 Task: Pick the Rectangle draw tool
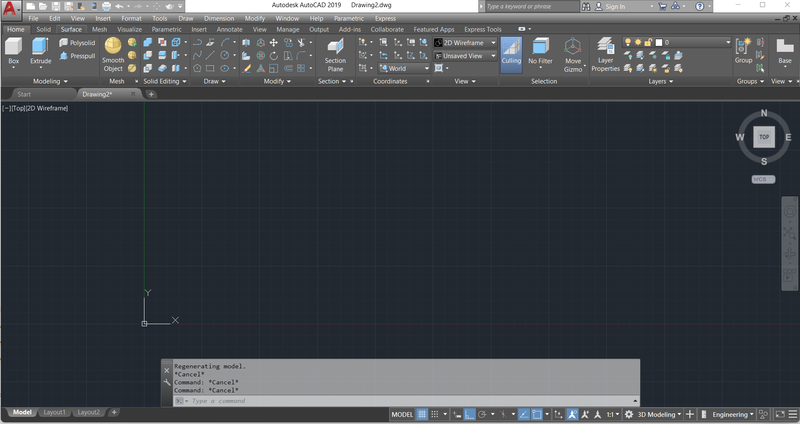(210, 68)
